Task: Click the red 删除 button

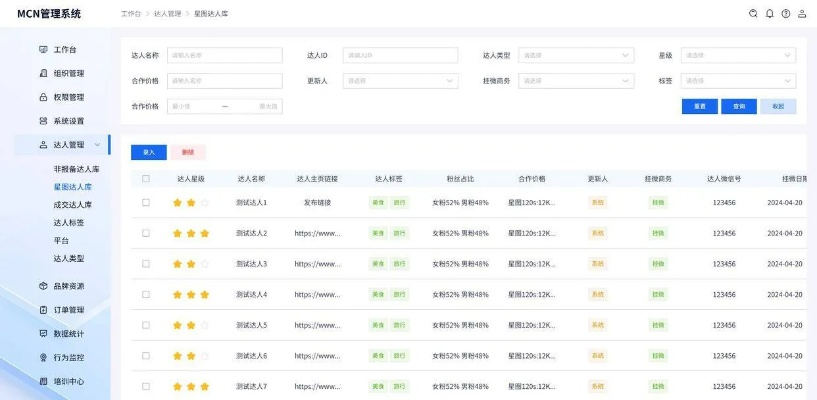Action: tap(188, 152)
